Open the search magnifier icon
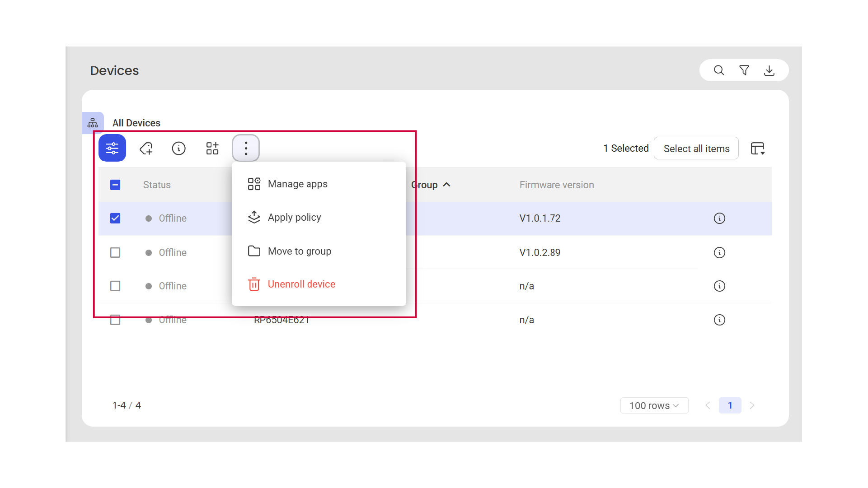 718,70
